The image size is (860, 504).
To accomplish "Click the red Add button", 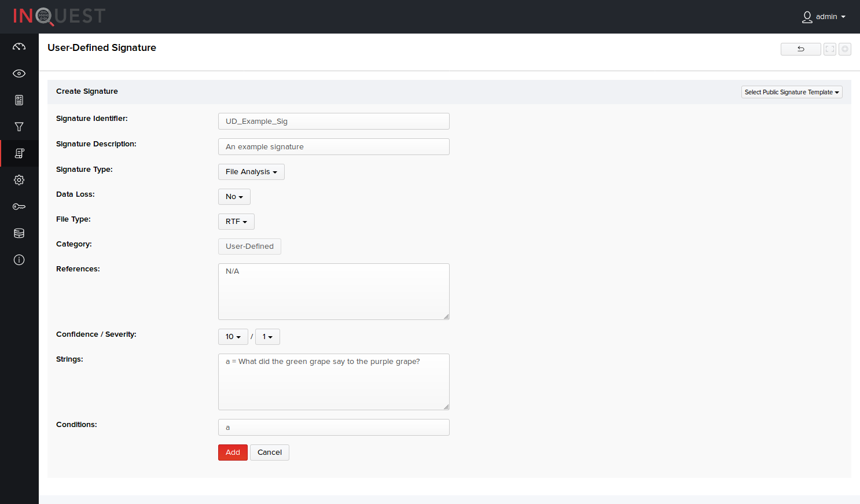I will click(233, 453).
